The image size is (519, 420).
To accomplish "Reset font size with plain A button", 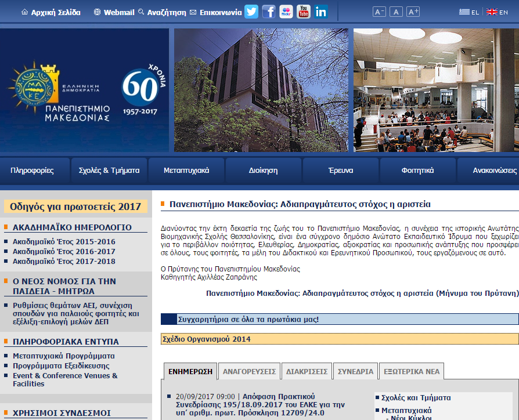I will pyautogui.click(x=396, y=12).
